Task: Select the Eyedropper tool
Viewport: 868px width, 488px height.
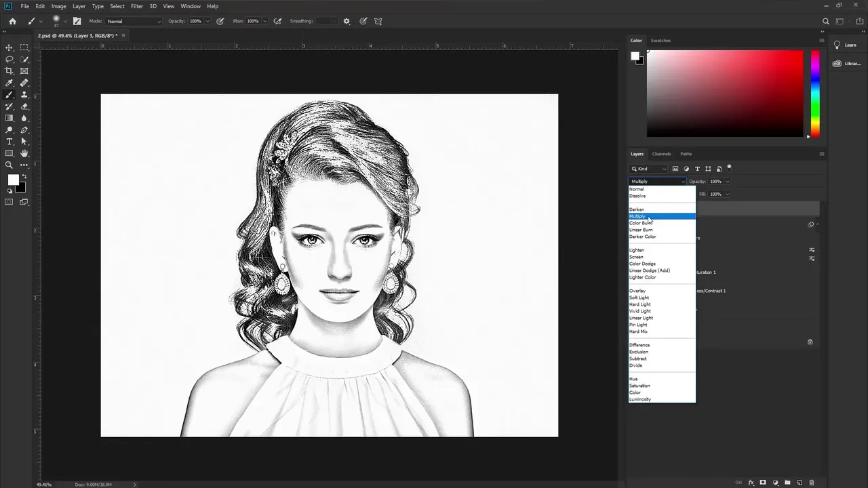Action: (9, 83)
